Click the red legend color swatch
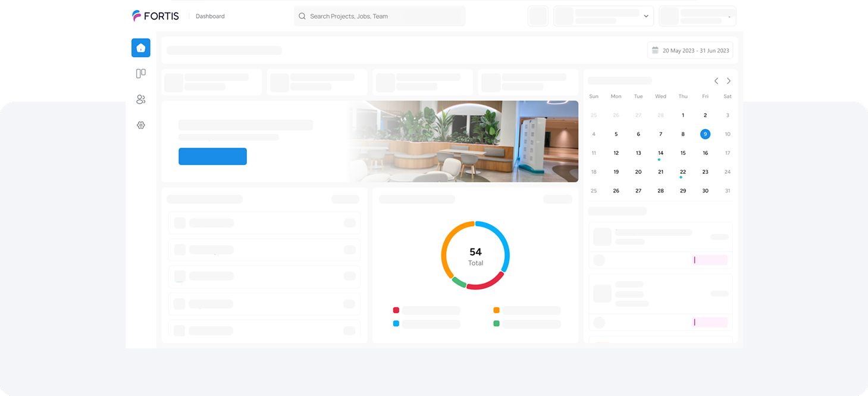The width and height of the screenshot is (868, 396). click(396, 310)
